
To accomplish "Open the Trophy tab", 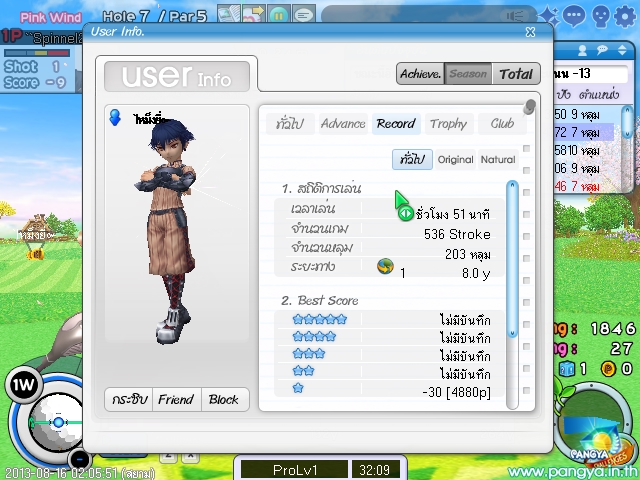I will tap(449, 124).
